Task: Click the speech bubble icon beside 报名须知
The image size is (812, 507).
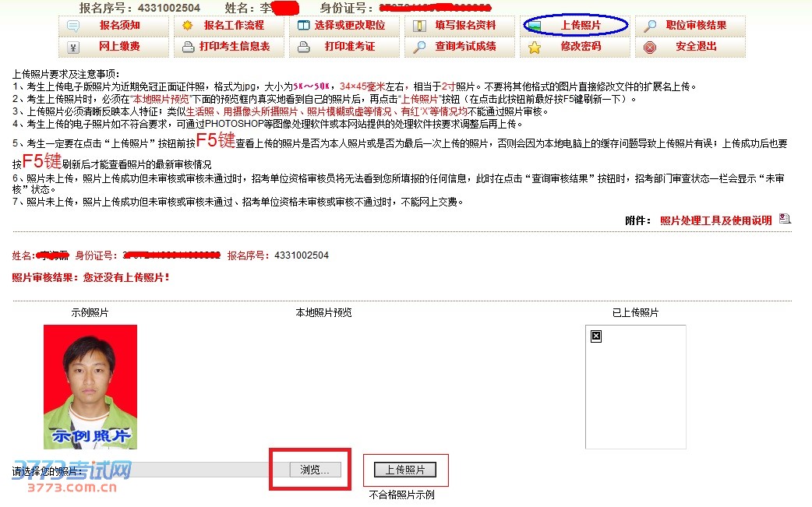Action: [x=73, y=26]
